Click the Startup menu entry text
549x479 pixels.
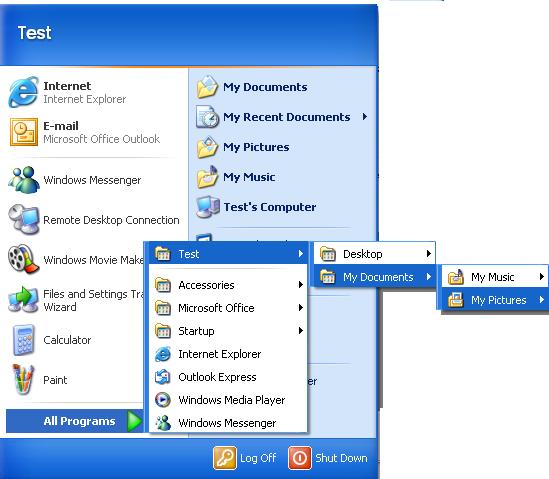tap(196, 331)
